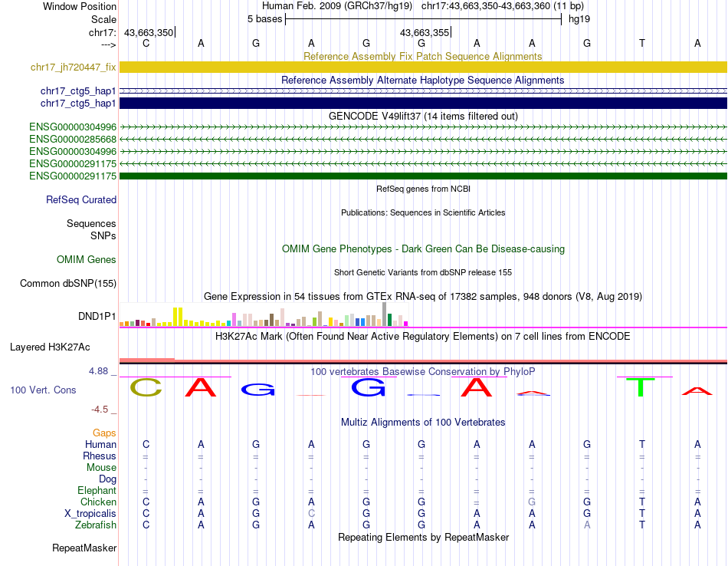Click the 43,663,355 position marker
The image size is (728, 566).
[x=425, y=32]
